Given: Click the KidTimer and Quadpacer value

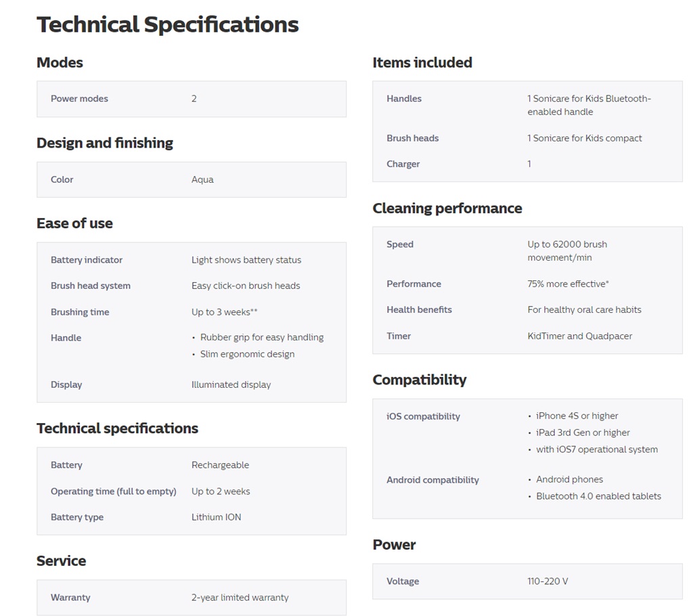Looking at the screenshot, I should [x=579, y=336].
